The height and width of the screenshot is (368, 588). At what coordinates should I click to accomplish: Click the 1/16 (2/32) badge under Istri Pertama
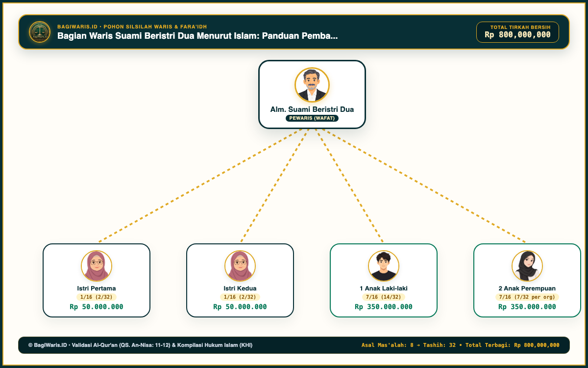97,297
